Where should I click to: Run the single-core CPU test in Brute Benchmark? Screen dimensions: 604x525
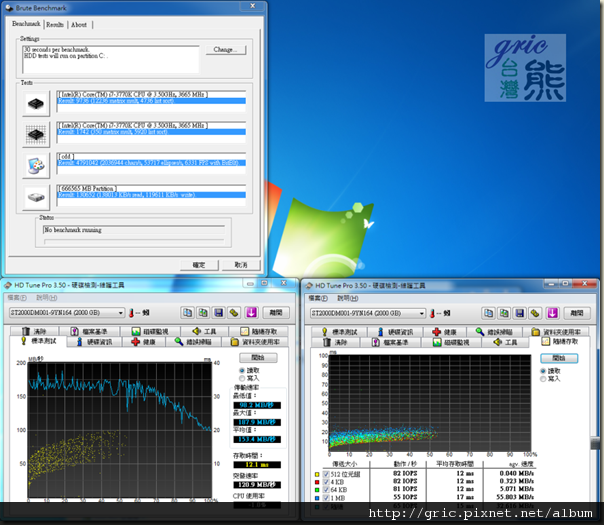tap(36, 104)
